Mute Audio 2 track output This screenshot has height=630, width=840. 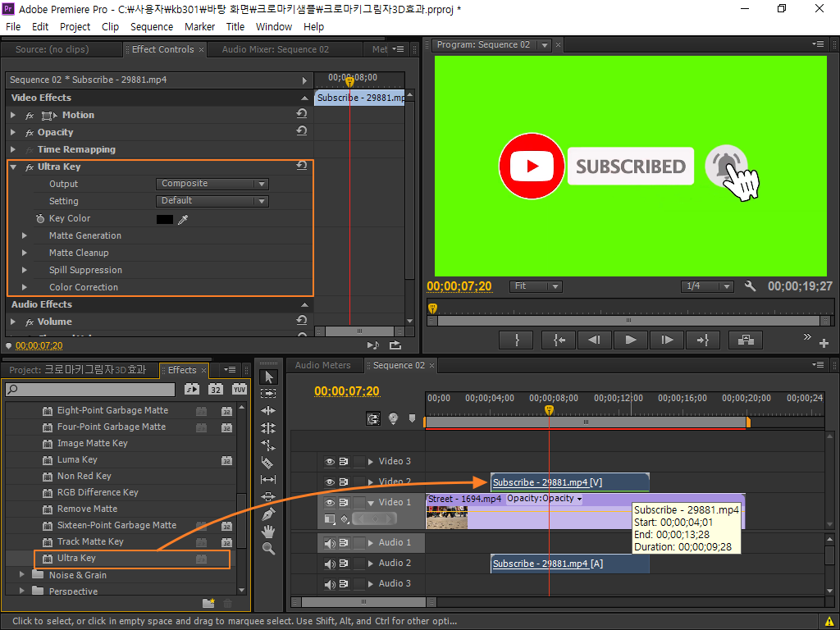[x=330, y=564]
